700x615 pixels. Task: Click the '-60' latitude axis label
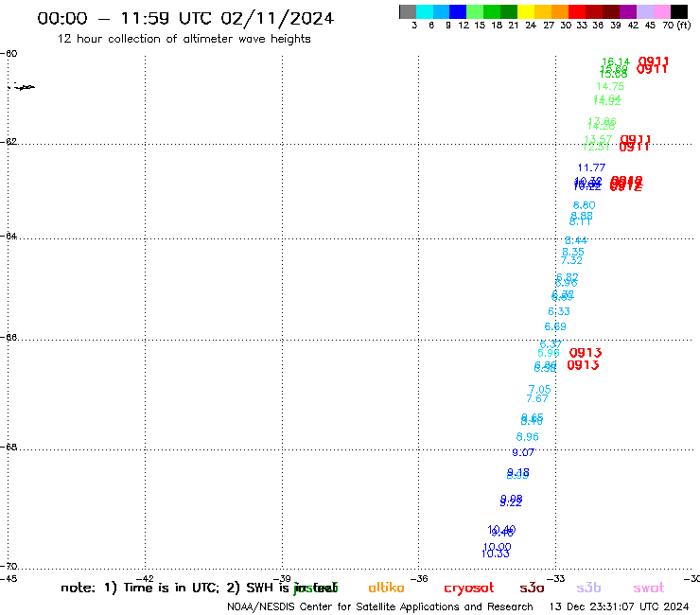click(9, 54)
